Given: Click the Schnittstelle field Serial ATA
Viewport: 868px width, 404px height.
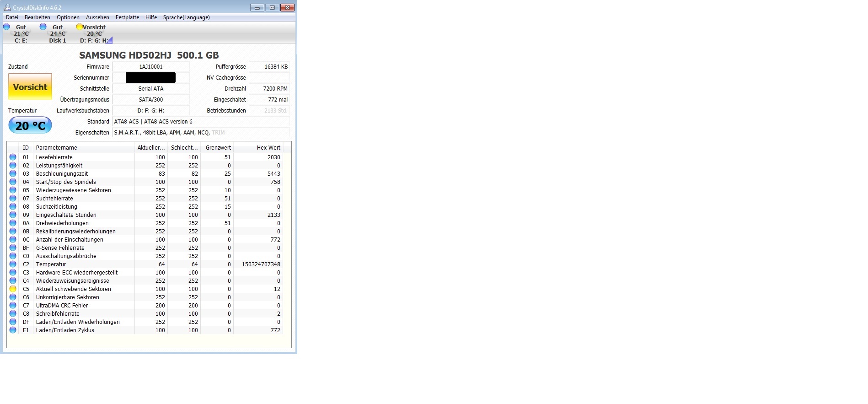Looking at the screenshot, I should point(151,89).
